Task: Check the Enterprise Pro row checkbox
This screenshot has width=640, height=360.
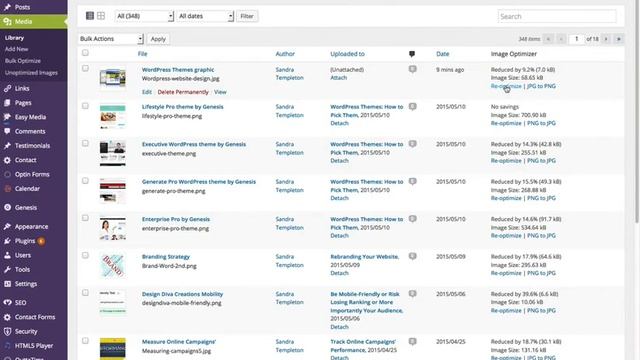Action: tap(85, 218)
